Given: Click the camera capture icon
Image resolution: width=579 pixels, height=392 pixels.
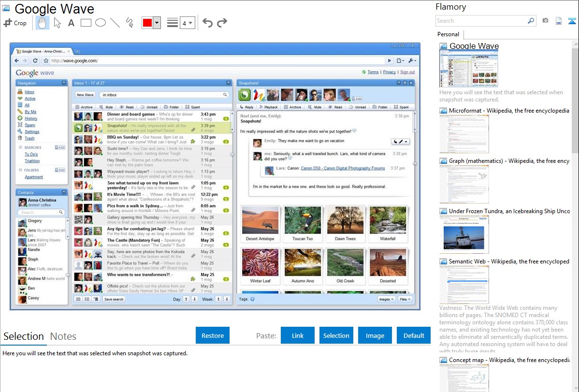Looking at the screenshot, I should click(x=545, y=21).
